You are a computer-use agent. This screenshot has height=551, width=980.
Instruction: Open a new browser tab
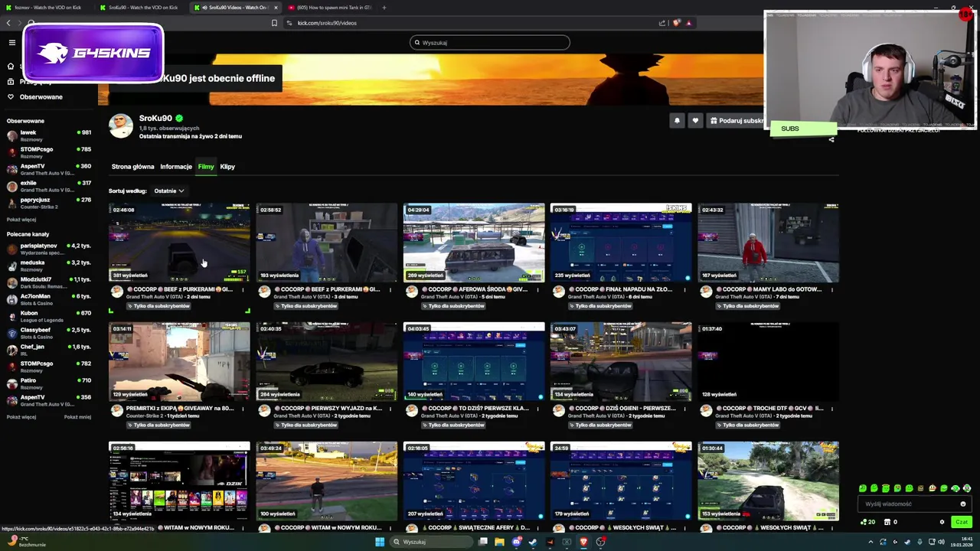click(x=384, y=8)
